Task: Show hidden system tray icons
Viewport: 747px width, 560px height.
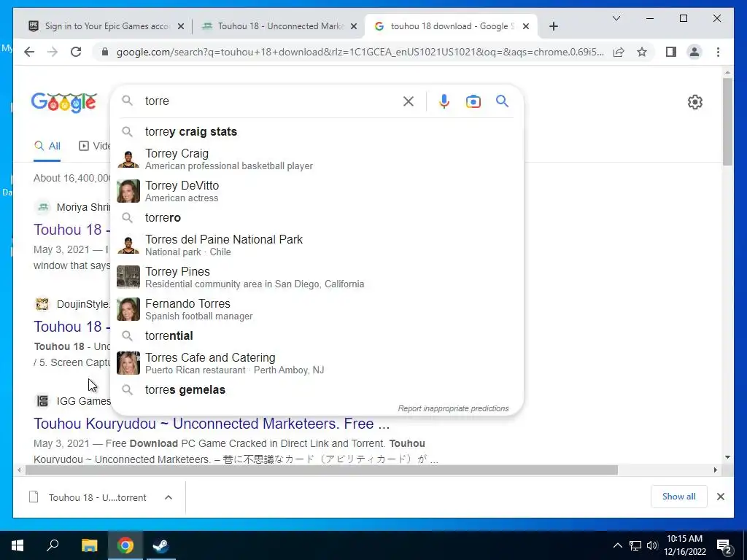Action: [617, 545]
